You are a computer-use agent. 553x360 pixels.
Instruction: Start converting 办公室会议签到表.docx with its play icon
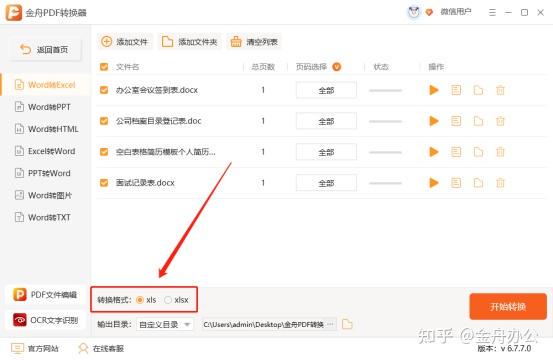(434, 90)
